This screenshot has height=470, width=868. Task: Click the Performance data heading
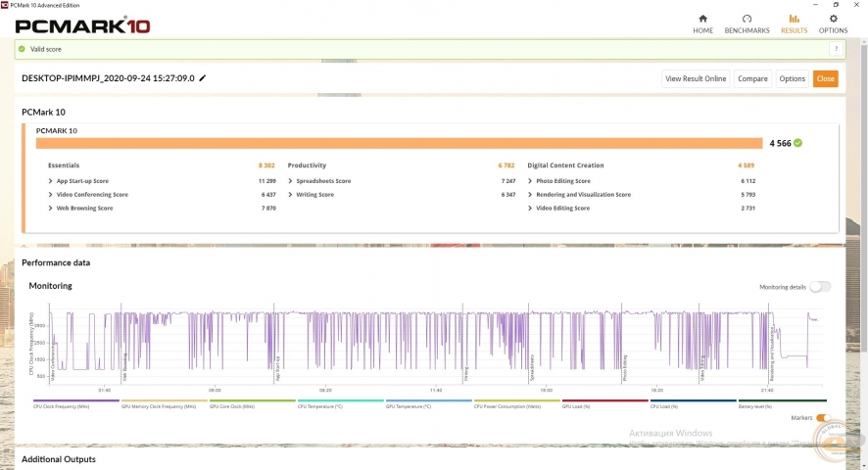(x=56, y=262)
